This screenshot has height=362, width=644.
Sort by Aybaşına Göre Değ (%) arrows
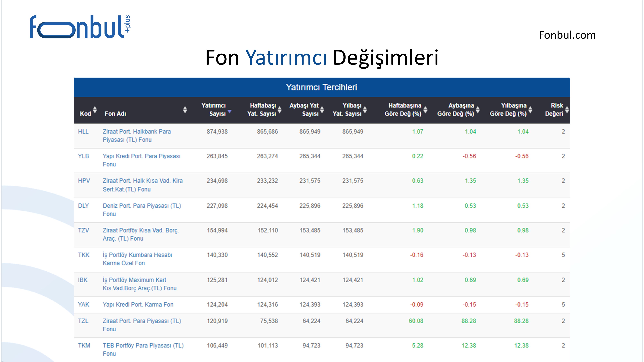tap(478, 110)
